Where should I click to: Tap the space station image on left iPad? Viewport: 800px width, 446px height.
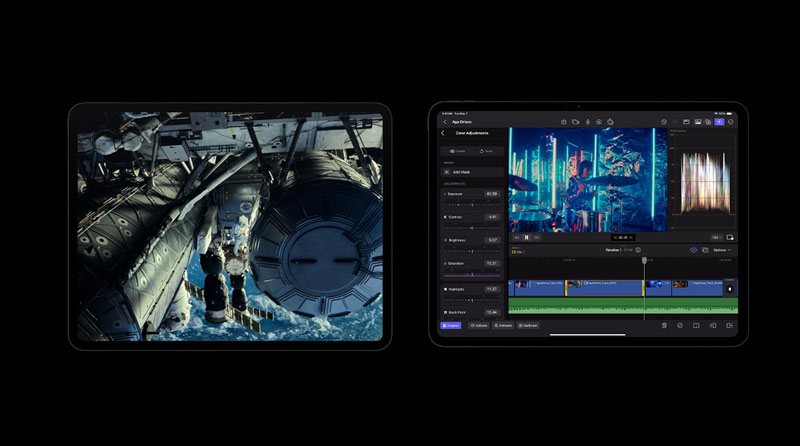(230, 226)
